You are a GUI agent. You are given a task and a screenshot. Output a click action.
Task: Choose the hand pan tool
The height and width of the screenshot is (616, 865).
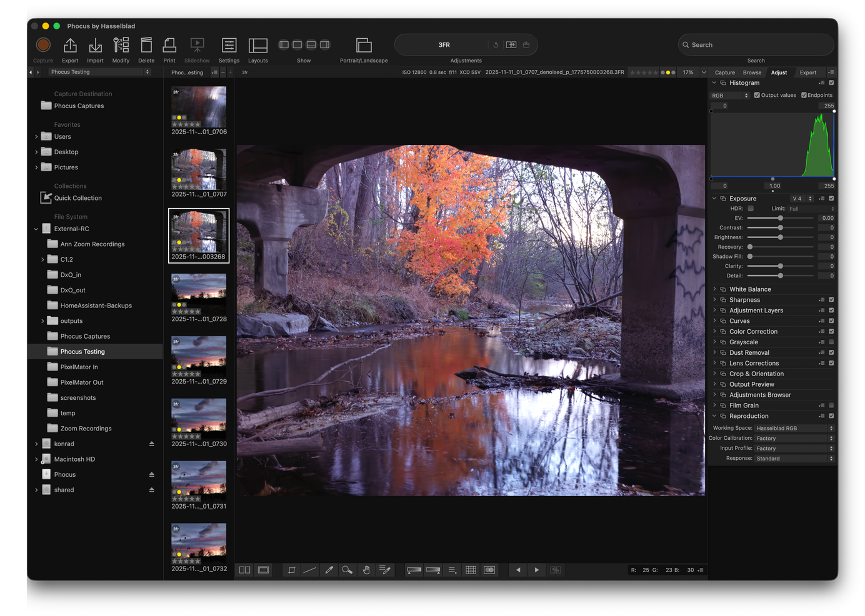pos(366,570)
